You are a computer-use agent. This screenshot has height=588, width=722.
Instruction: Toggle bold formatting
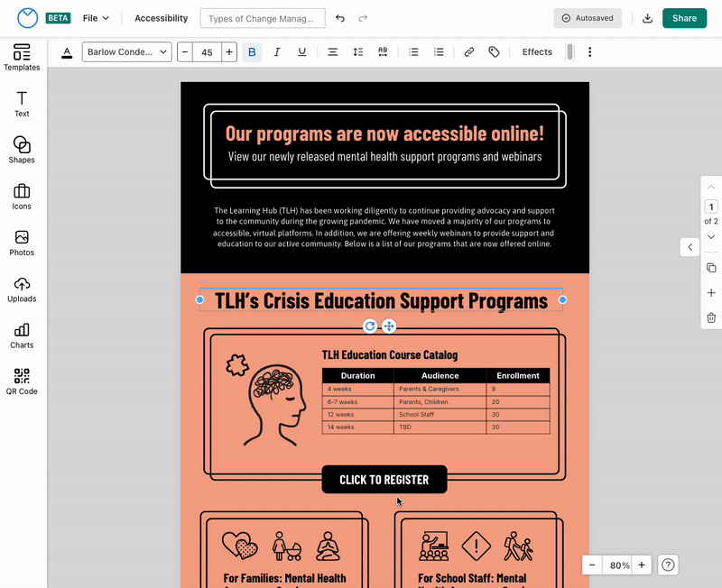[x=252, y=52]
